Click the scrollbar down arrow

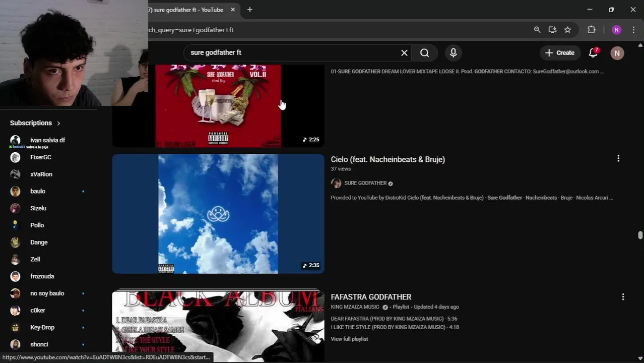(x=640, y=358)
